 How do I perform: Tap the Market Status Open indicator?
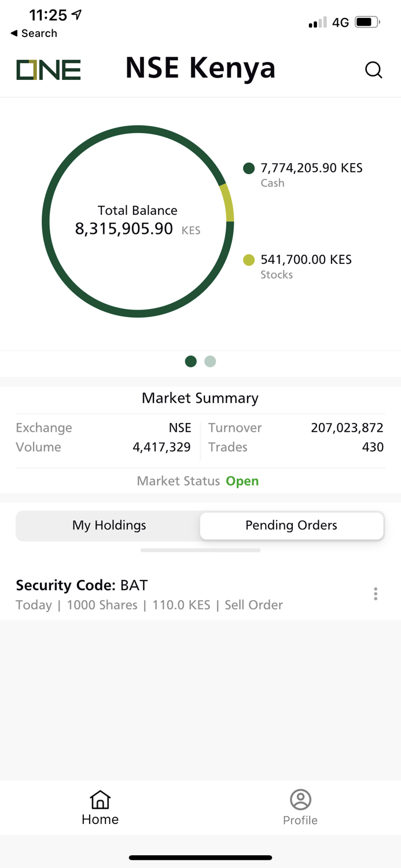point(242,481)
